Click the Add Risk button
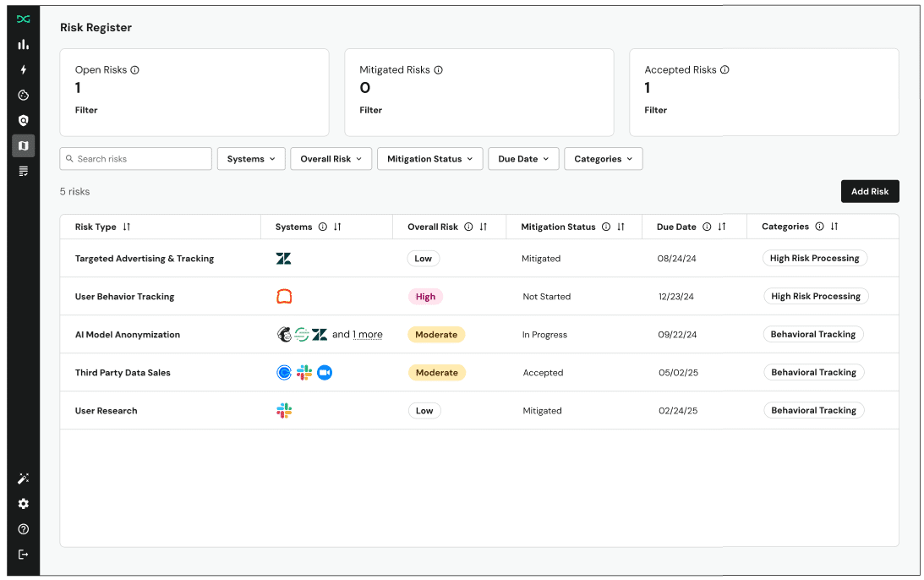This screenshot has height=580, width=924. click(869, 192)
